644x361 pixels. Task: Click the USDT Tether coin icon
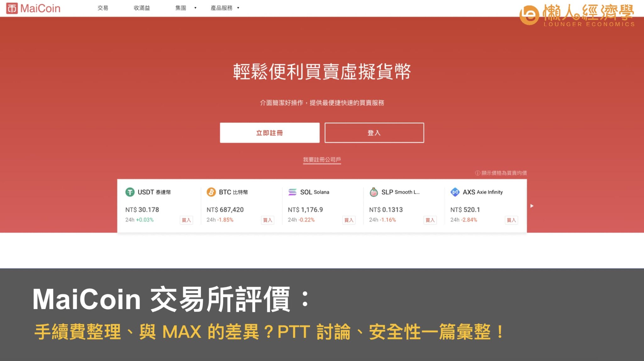pos(130,192)
